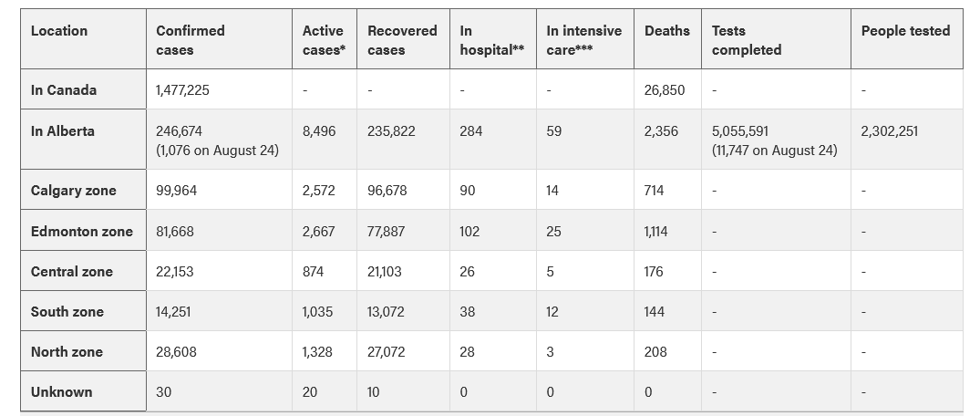Click the In hospital** column header
980x416 pixels.
(x=492, y=40)
